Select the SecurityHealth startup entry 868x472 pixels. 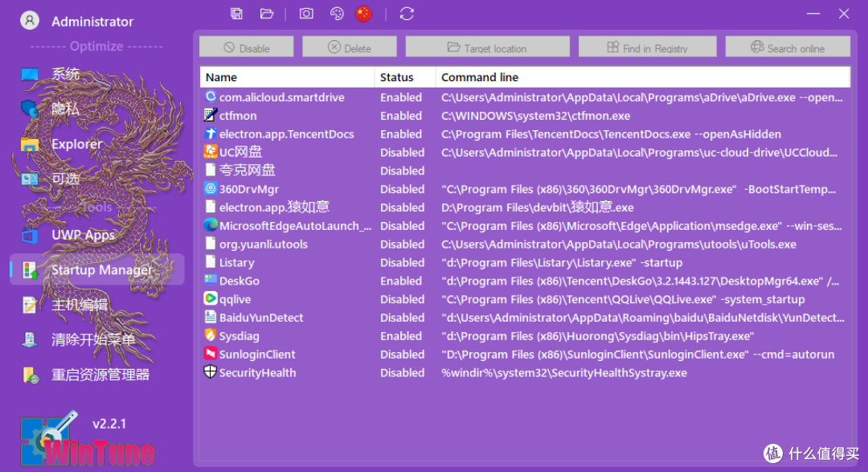pos(257,373)
